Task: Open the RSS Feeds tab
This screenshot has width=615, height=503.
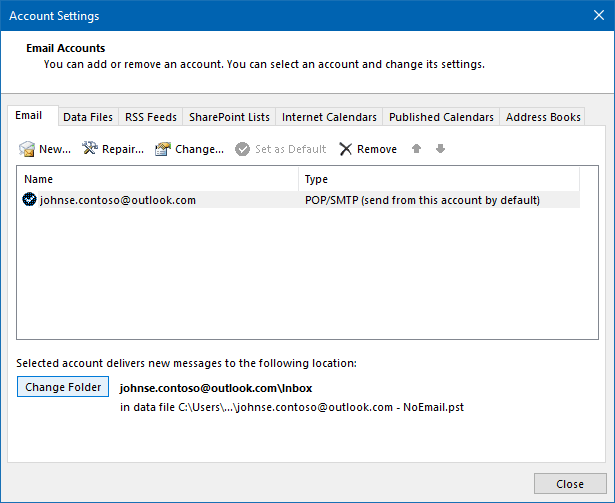Action: [151, 117]
